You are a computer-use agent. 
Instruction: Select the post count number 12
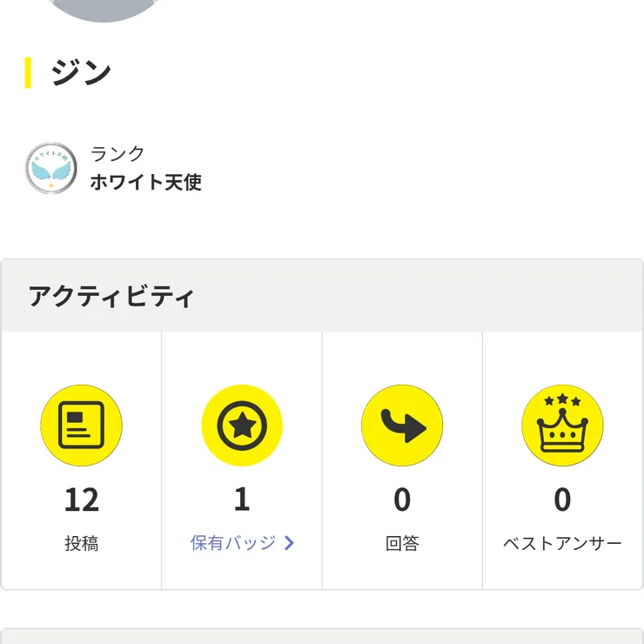click(81, 500)
